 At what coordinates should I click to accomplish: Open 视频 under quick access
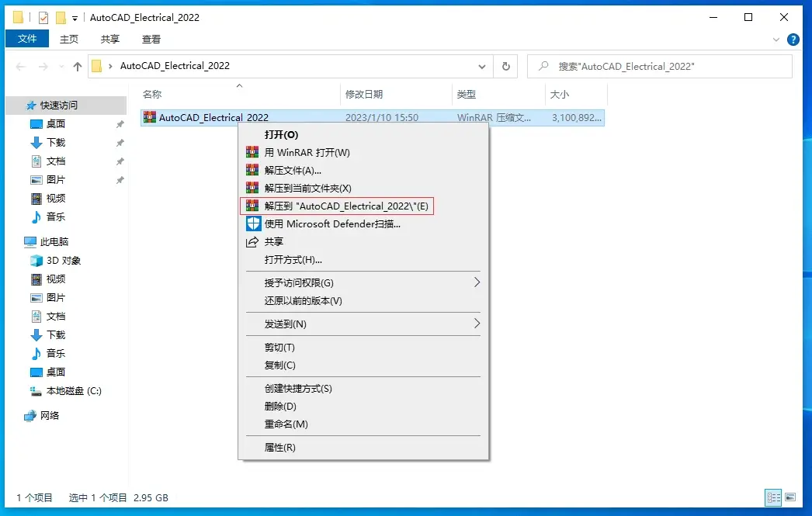pyautogui.click(x=55, y=198)
